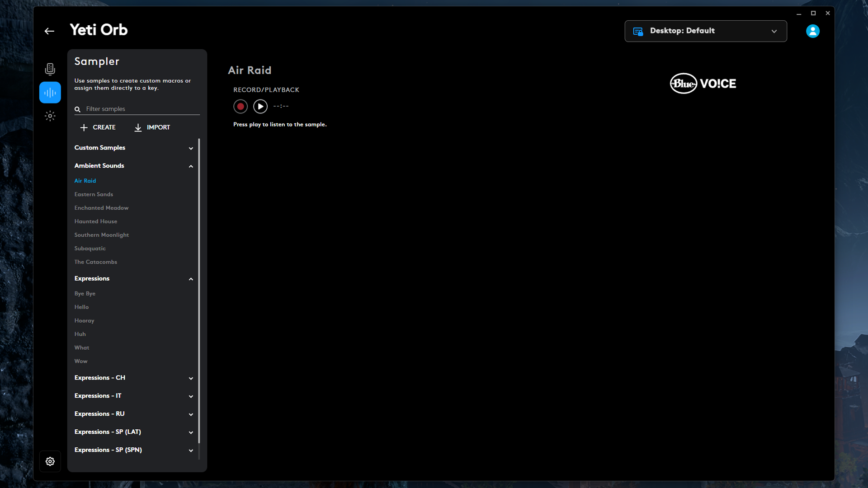Select the Bye Bye expression

click(85, 294)
